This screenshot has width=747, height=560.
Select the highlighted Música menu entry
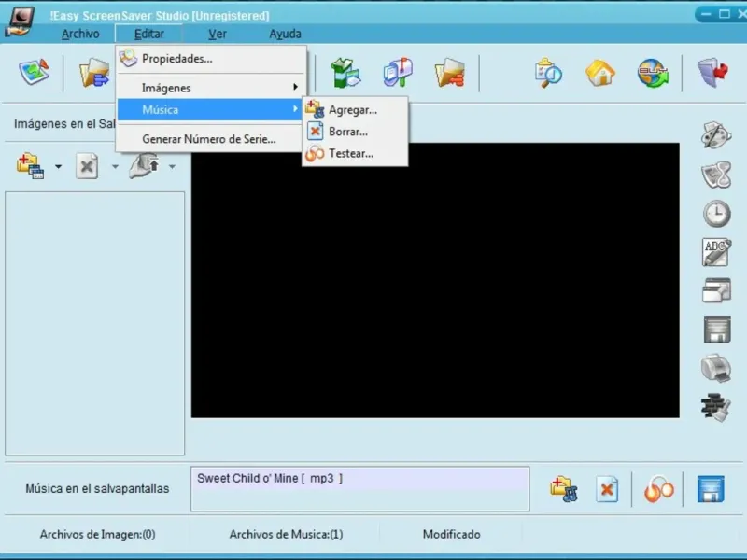pos(210,109)
